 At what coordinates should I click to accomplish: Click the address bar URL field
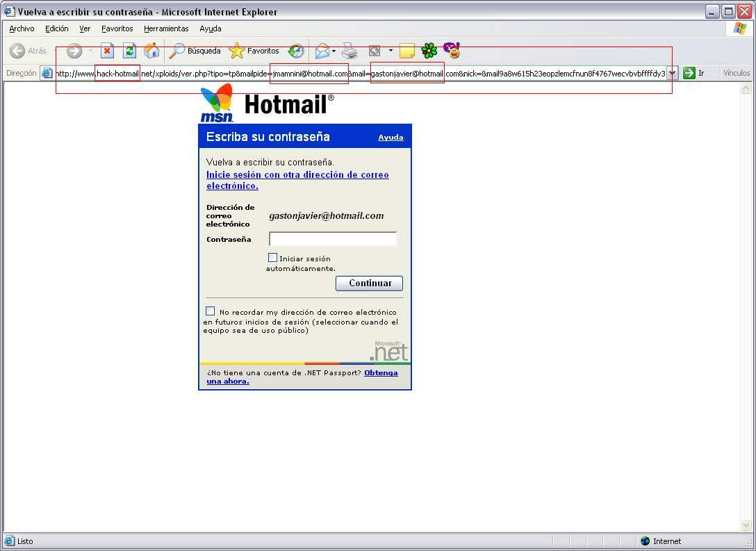pyautogui.click(x=361, y=73)
